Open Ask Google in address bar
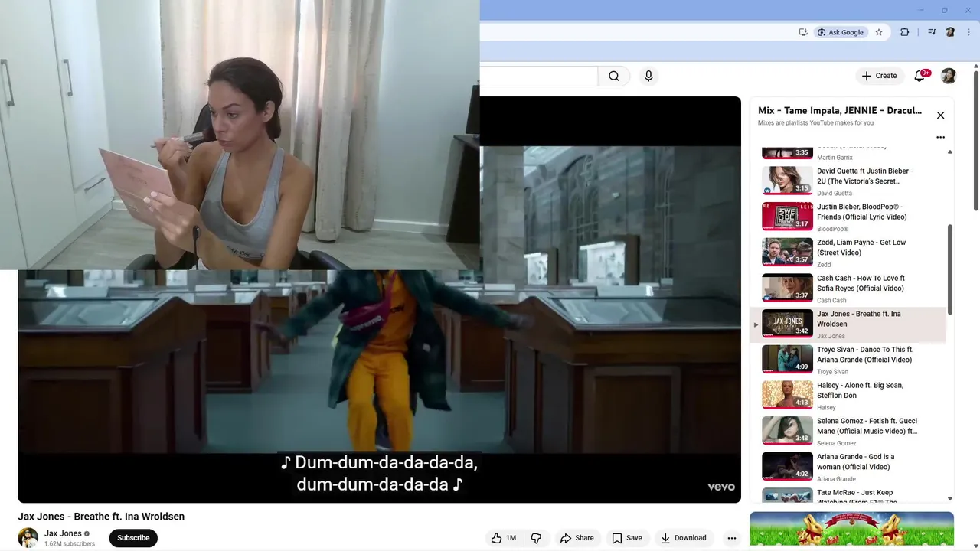Image resolution: width=980 pixels, height=551 pixels. (x=840, y=32)
